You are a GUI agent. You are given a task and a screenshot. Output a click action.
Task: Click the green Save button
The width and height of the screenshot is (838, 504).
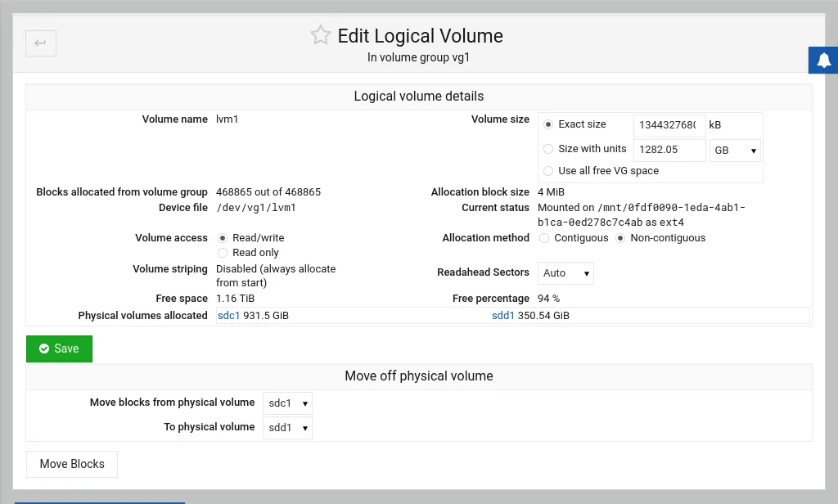tap(59, 349)
